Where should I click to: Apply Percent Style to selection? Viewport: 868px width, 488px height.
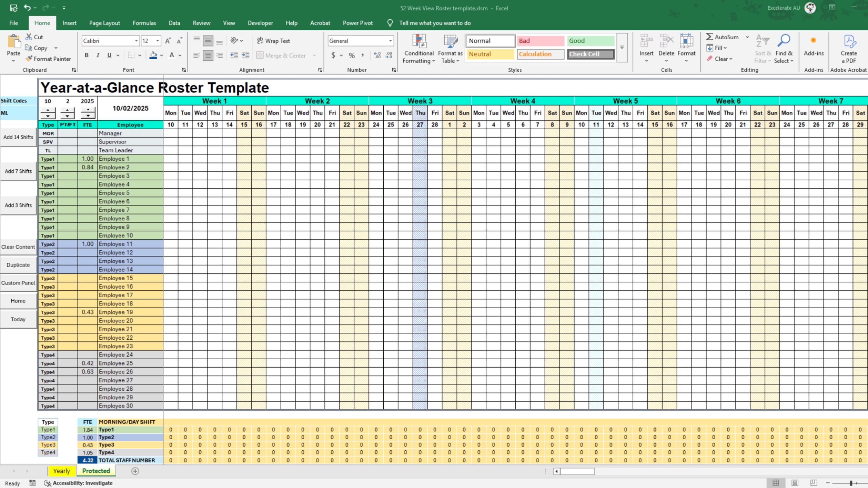click(351, 55)
